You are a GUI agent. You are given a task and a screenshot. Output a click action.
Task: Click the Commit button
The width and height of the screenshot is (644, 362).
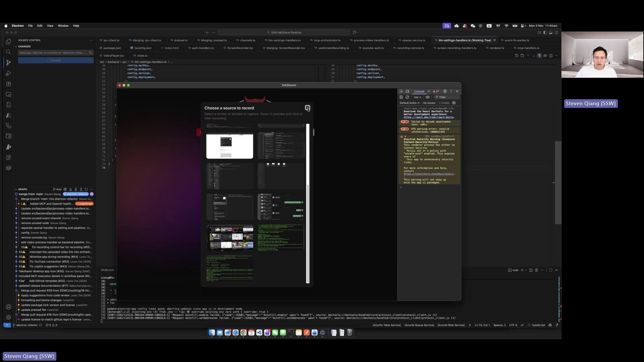tap(54, 60)
